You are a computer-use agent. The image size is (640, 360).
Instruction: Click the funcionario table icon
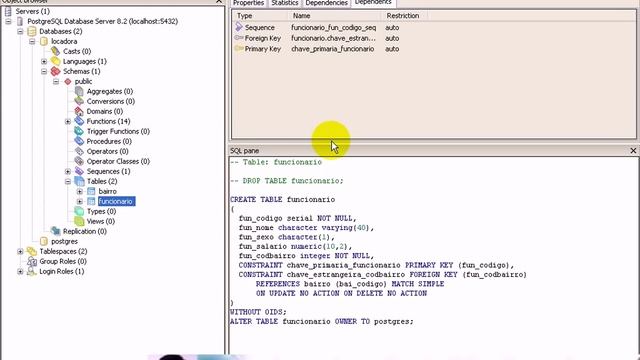pyautogui.click(x=91, y=201)
